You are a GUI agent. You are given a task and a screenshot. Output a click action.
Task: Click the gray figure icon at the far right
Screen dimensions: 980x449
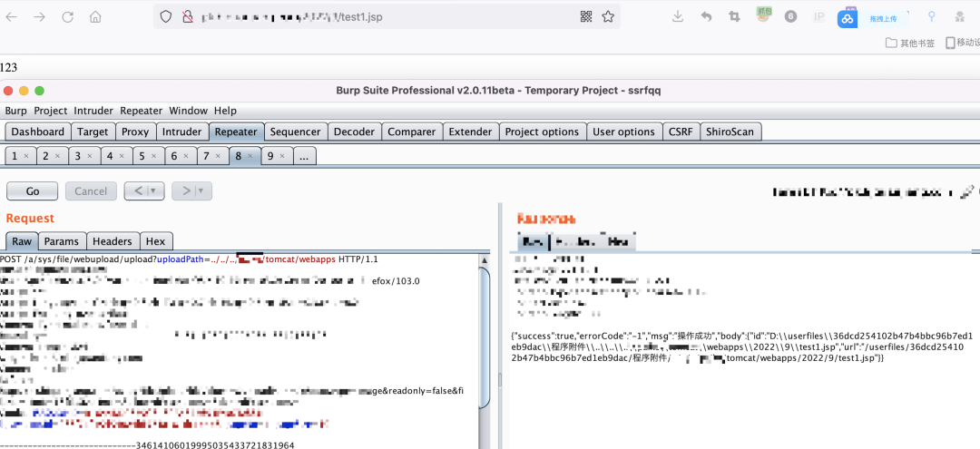pyautogui.click(x=959, y=17)
